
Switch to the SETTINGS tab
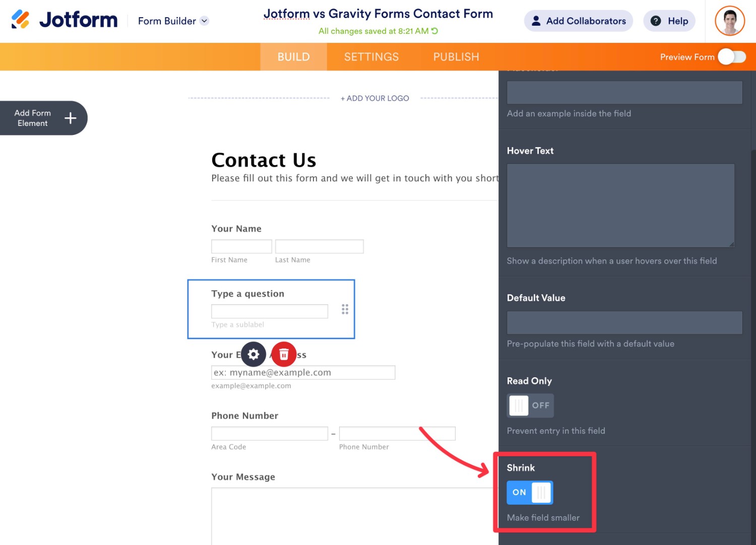tap(371, 57)
